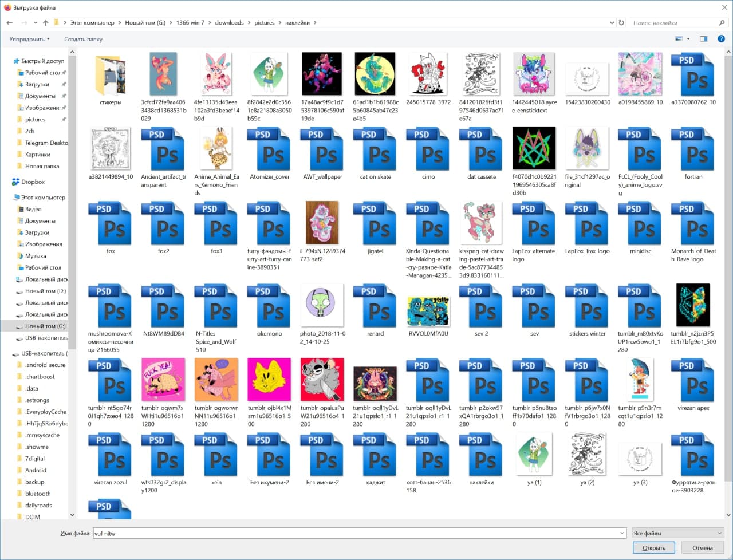This screenshot has height=560, width=733.
Task: Select the RVVOL0MfA0U image thumbnail
Action: pyautogui.click(x=428, y=311)
